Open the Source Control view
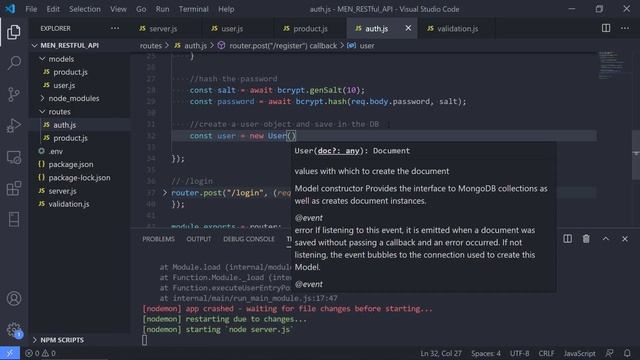Image resolution: width=640 pixels, height=360 pixels. point(14,94)
